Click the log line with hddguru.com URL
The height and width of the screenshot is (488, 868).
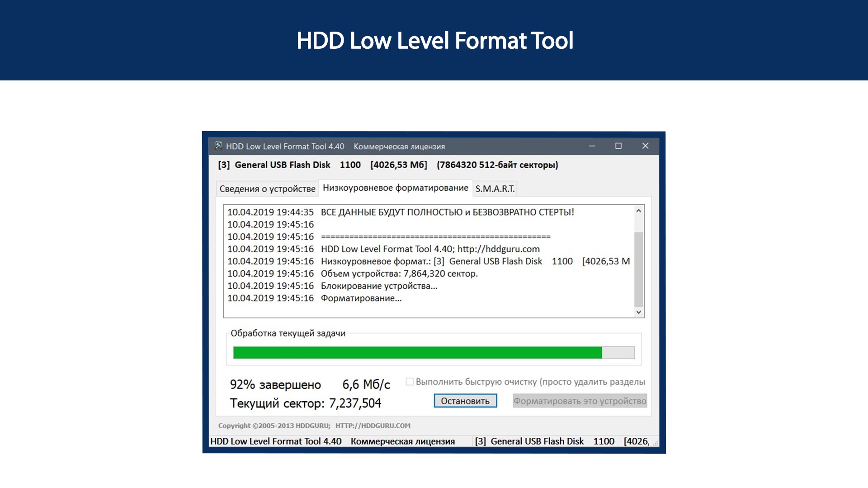[x=430, y=249]
